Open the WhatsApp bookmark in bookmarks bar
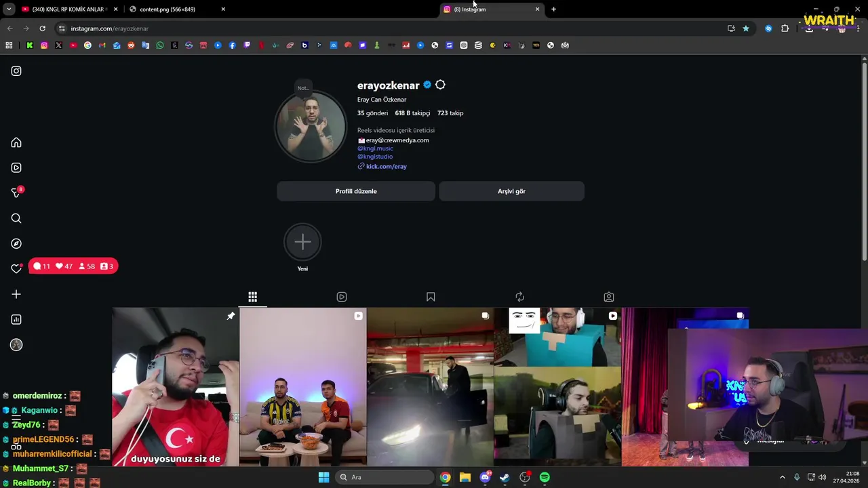 click(160, 45)
